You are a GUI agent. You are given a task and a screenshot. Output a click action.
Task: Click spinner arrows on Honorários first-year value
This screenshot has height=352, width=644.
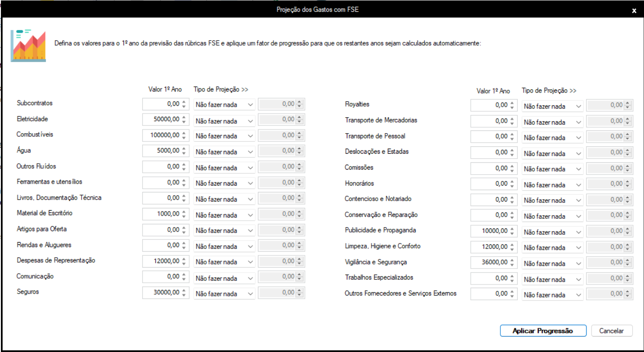click(512, 184)
